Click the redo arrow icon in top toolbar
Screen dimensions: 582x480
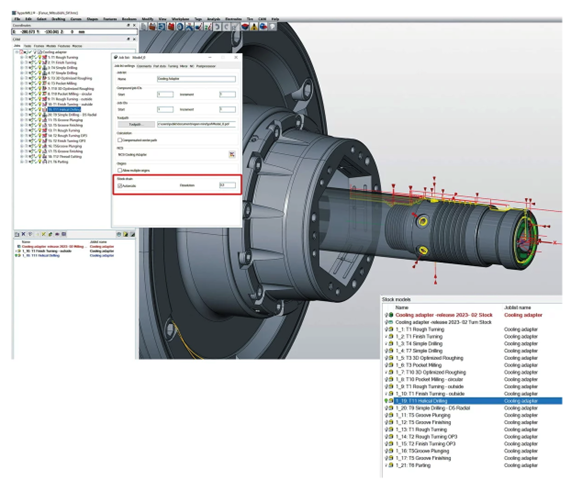coord(226,27)
